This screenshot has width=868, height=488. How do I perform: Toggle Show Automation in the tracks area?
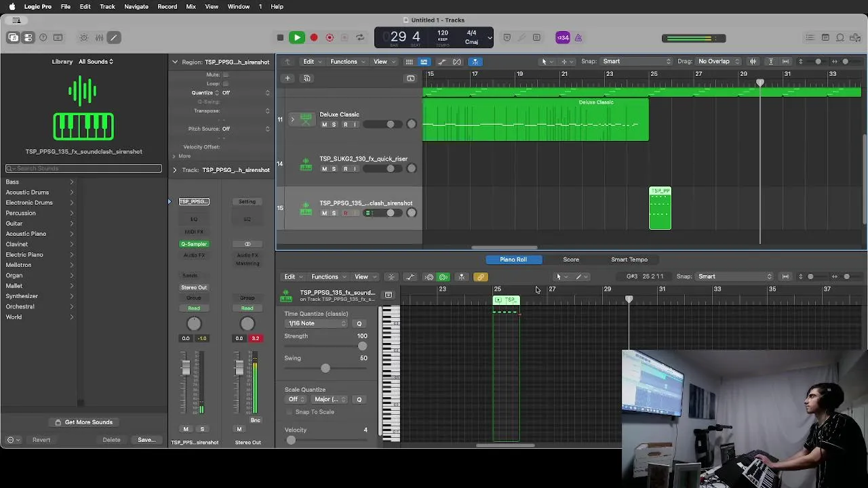pyautogui.click(x=442, y=62)
